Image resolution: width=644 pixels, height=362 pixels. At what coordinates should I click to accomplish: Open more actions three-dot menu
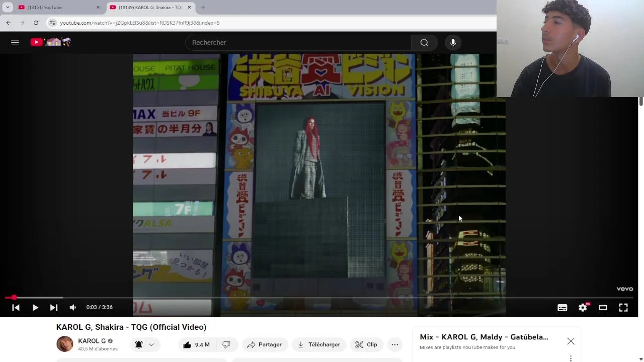click(395, 344)
